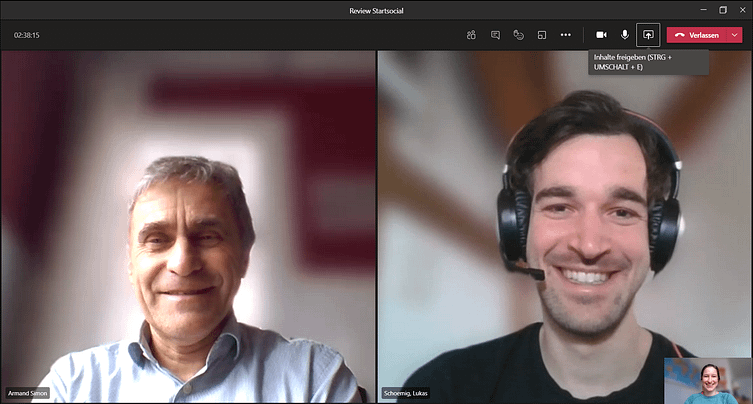The height and width of the screenshot is (404, 753).
Task: Mute the microphone
Action: click(625, 35)
